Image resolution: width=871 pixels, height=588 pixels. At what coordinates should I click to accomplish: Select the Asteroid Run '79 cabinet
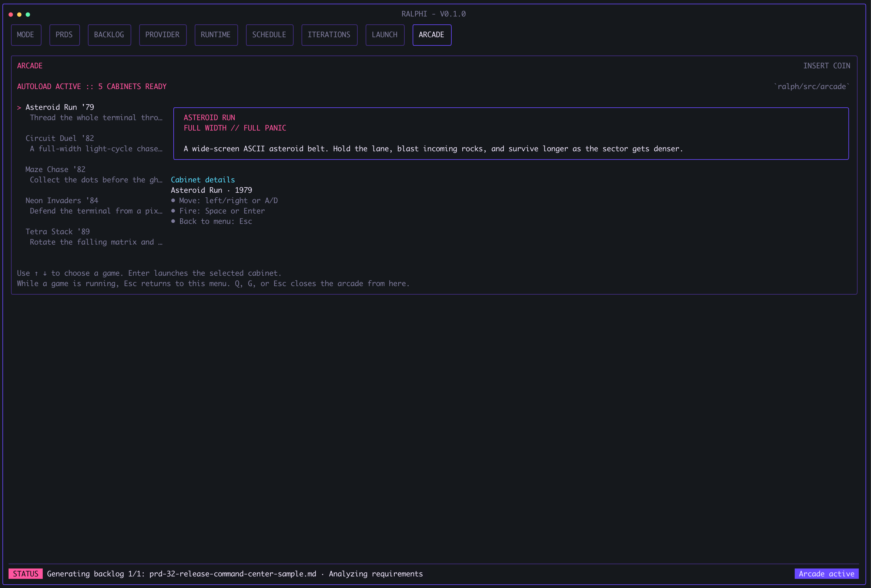(x=60, y=107)
